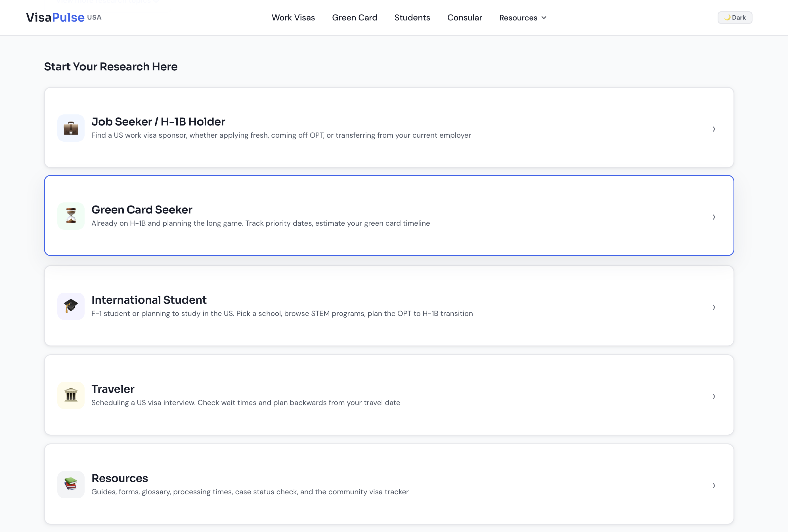
Task: Open Work Visas in top navigation
Action: tap(293, 18)
